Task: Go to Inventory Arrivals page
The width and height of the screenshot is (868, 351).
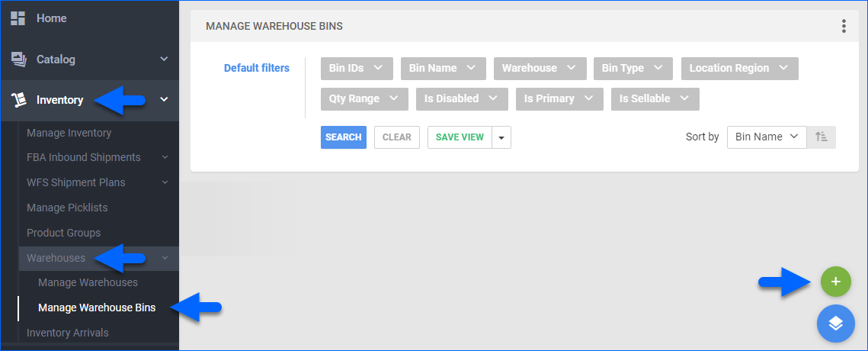Action: pyautogui.click(x=67, y=333)
